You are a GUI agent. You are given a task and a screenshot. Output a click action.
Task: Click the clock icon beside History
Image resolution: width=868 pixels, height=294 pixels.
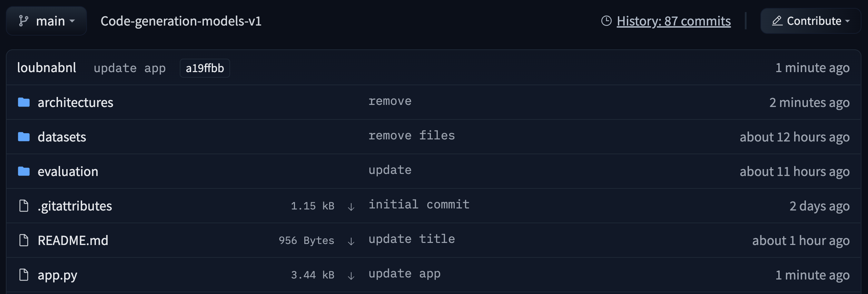pos(606,21)
